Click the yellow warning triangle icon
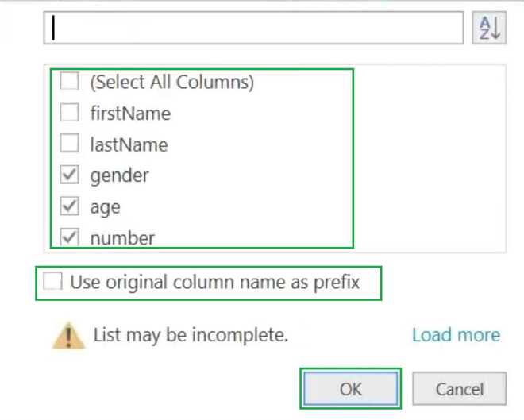Viewport: 524px width, 420px height. click(x=69, y=335)
